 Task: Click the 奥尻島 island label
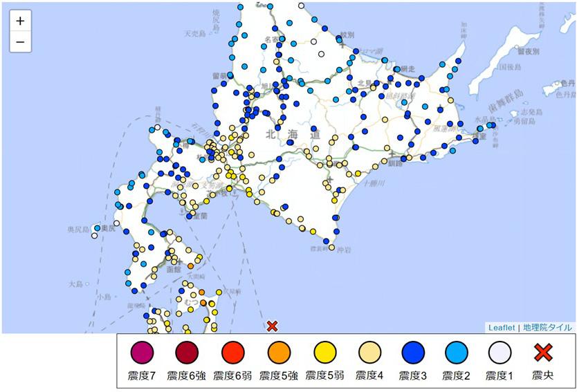point(78,230)
